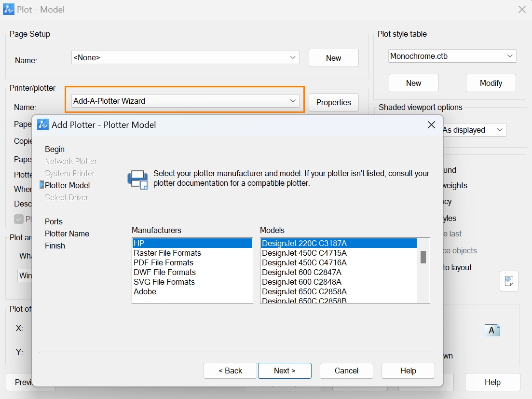532x399 pixels.
Task: Click Help button in the Plot dialog
Action: pos(492,383)
